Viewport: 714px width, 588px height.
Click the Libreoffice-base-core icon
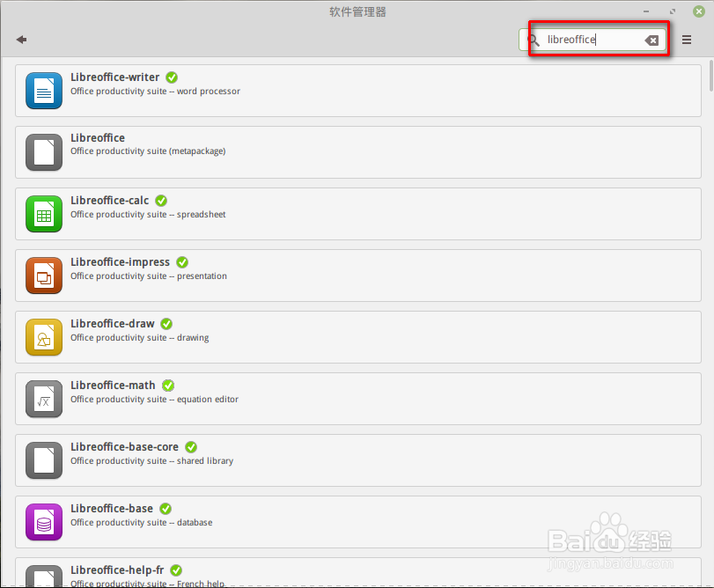[44, 460]
